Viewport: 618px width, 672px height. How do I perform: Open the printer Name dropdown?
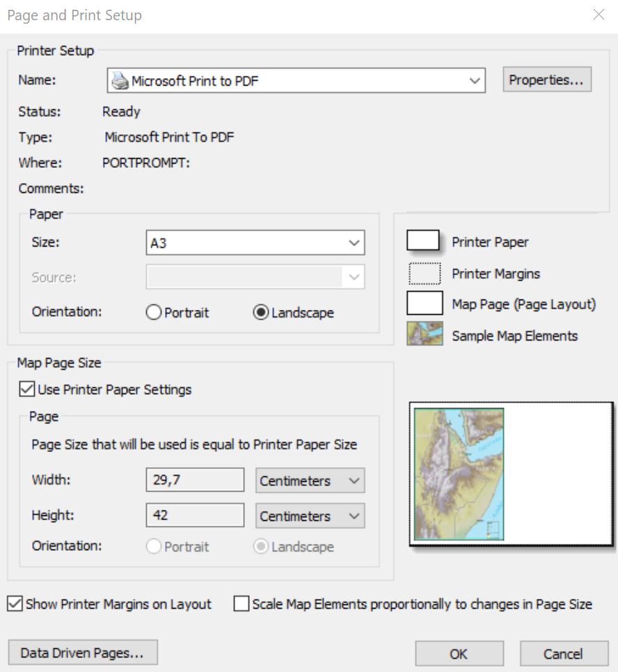(x=474, y=81)
